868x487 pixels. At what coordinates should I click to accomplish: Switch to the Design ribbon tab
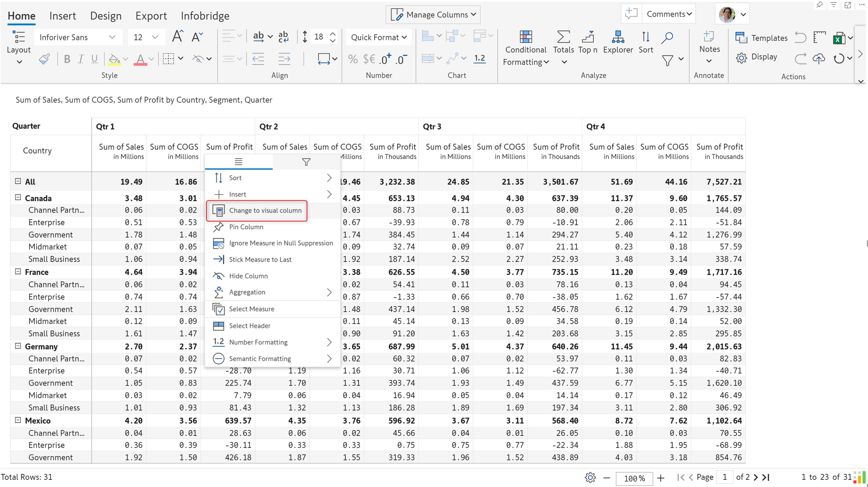point(106,16)
